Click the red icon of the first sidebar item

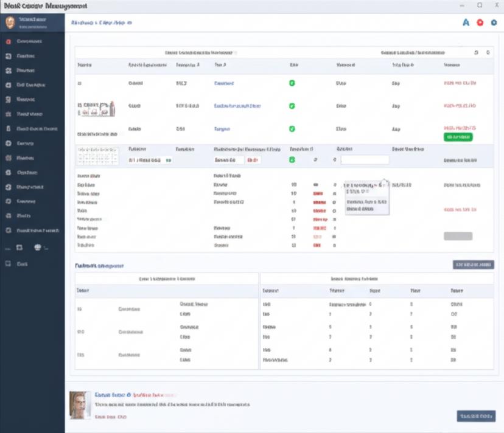click(8, 41)
